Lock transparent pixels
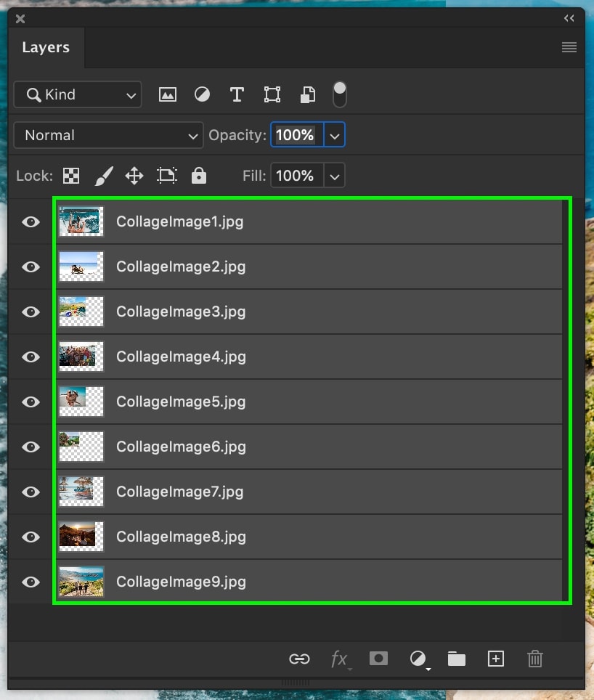 pyautogui.click(x=71, y=176)
